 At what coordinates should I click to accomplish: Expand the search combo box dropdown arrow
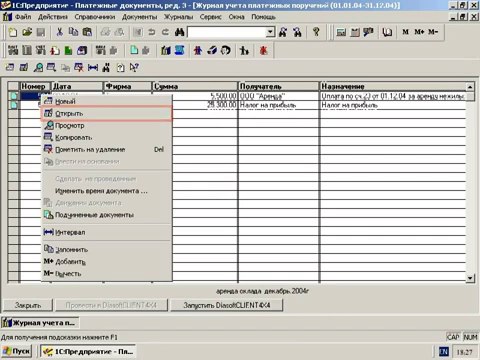270,32
